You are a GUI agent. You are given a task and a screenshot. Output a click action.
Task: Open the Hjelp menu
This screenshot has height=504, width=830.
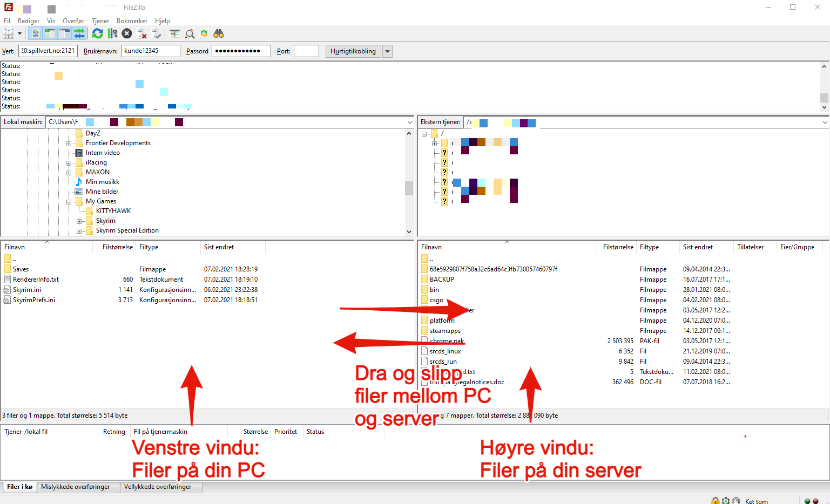163,21
